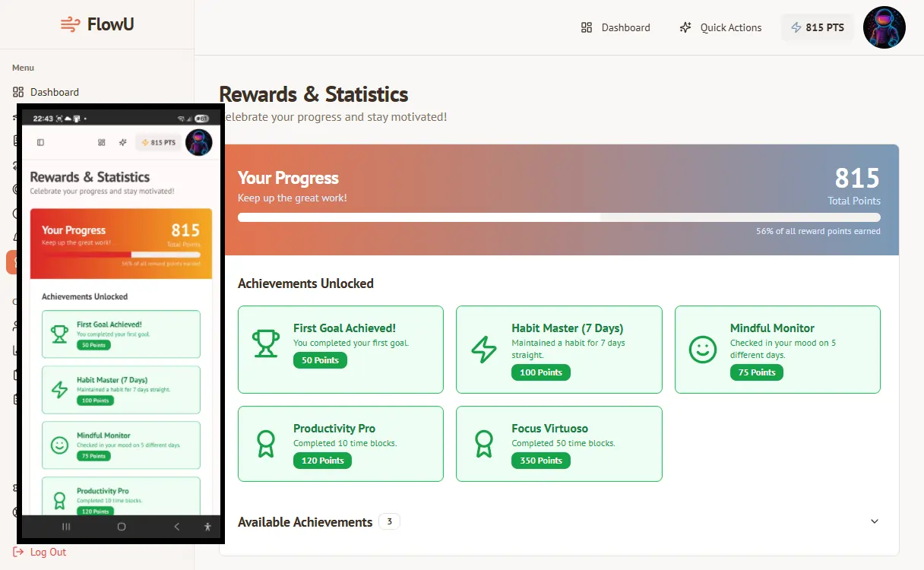Click the Your Progress bar on desktop
Screen dimensions: 924x570
click(x=559, y=217)
